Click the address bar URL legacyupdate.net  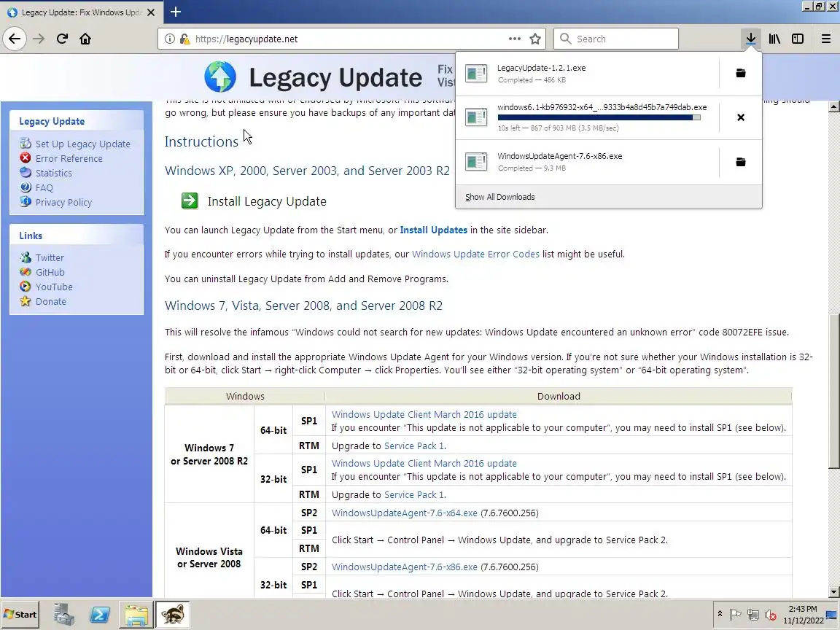click(x=246, y=39)
